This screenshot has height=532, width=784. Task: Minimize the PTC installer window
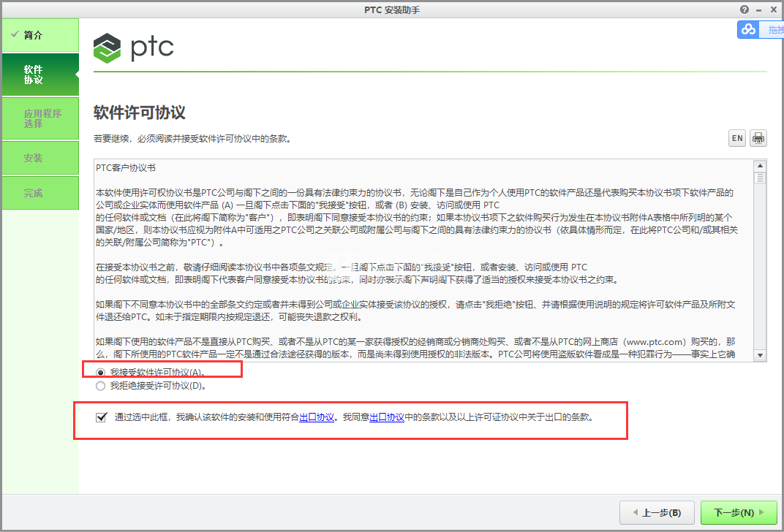point(759,10)
